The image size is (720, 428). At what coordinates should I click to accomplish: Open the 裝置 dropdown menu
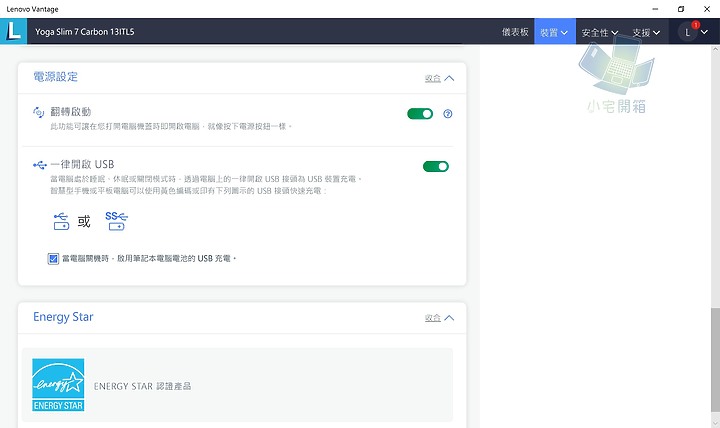[x=555, y=32]
